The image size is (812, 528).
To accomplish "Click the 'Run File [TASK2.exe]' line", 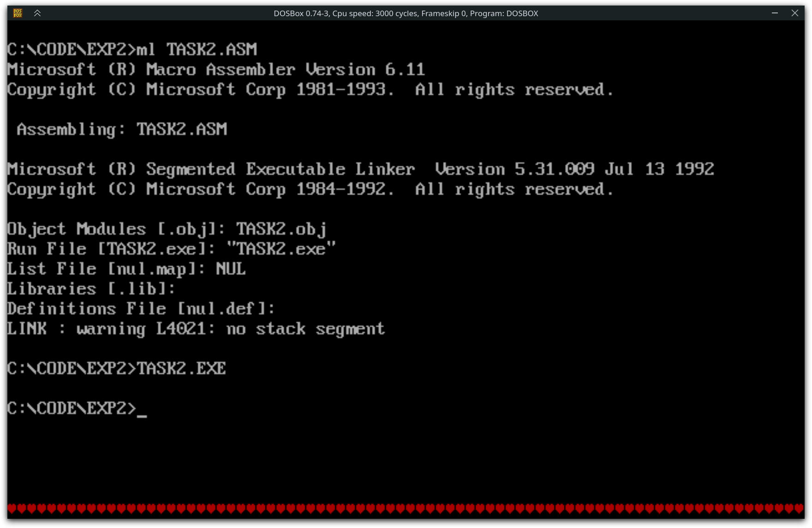I will [172, 249].
